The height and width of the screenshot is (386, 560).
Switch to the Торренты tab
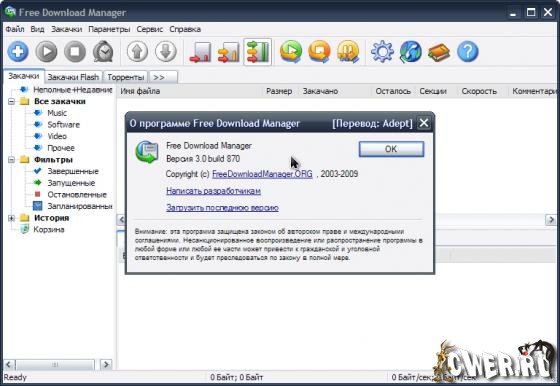pos(126,77)
